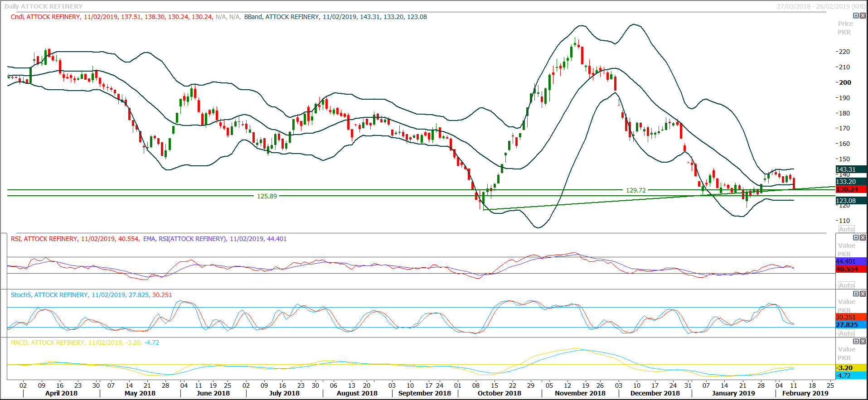The height and width of the screenshot is (400, 868).
Task: Select the BBand ATTOCK REFINERY legend text
Action: click(x=335, y=17)
